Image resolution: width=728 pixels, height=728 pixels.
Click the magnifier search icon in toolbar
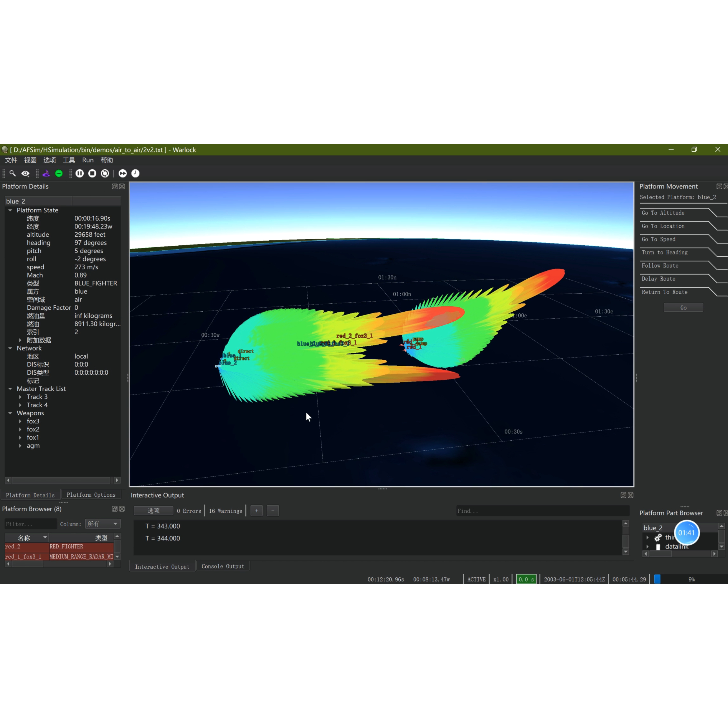[x=12, y=173]
